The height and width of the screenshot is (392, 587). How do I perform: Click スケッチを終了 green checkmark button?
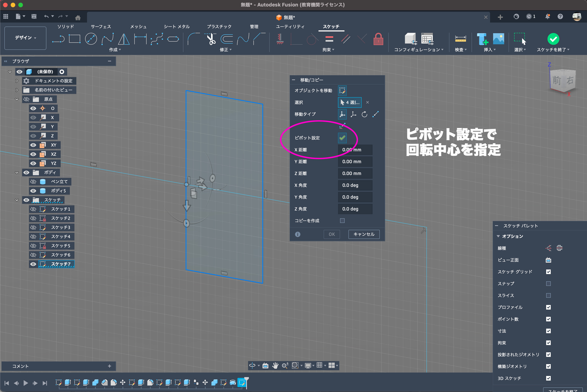(553, 39)
